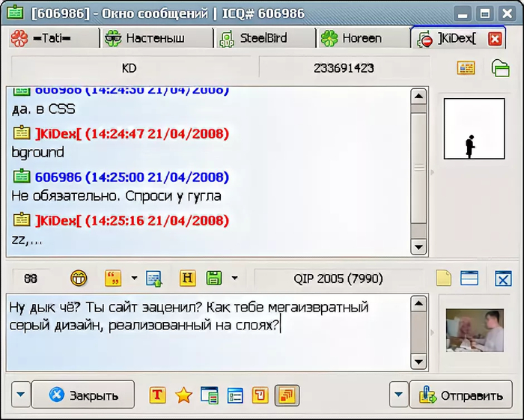
Task: Clear the chat using blue X icon
Action: [x=502, y=279]
